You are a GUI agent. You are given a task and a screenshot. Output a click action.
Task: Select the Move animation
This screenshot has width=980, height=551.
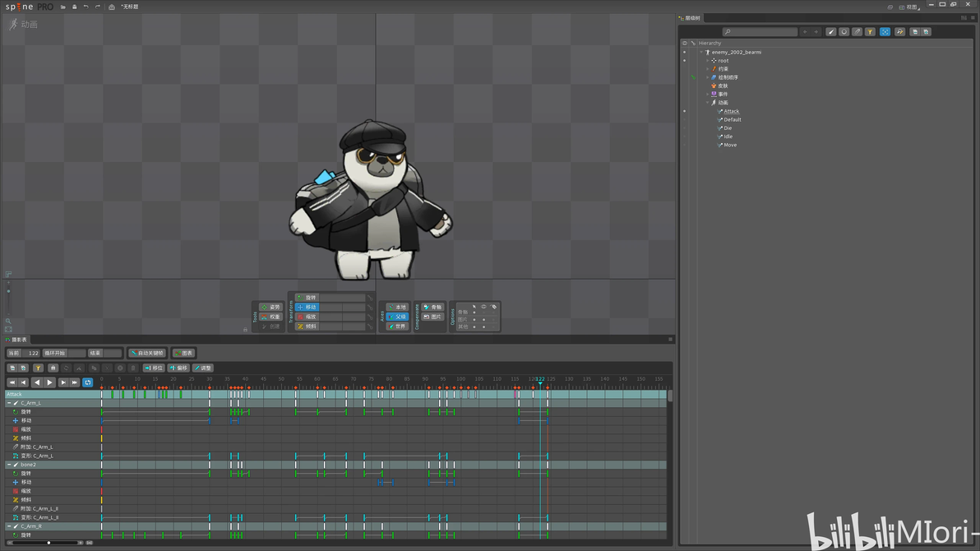730,145
